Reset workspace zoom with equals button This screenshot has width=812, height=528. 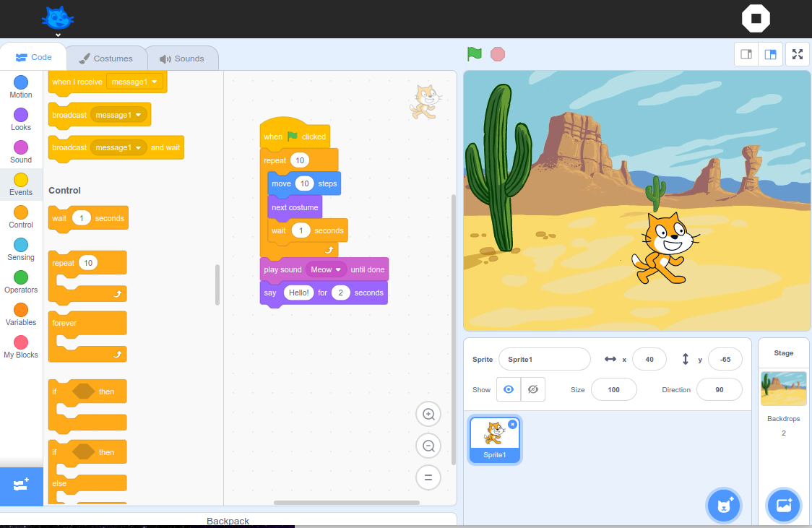pos(428,477)
